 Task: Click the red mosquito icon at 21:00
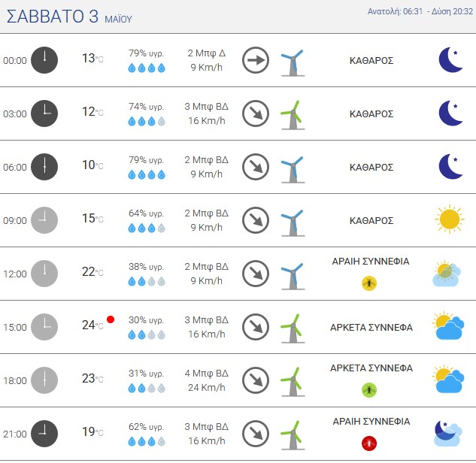(369, 443)
